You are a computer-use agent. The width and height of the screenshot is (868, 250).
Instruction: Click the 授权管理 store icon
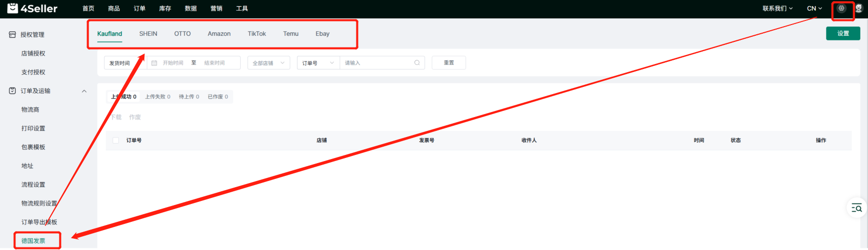(12, 35)
